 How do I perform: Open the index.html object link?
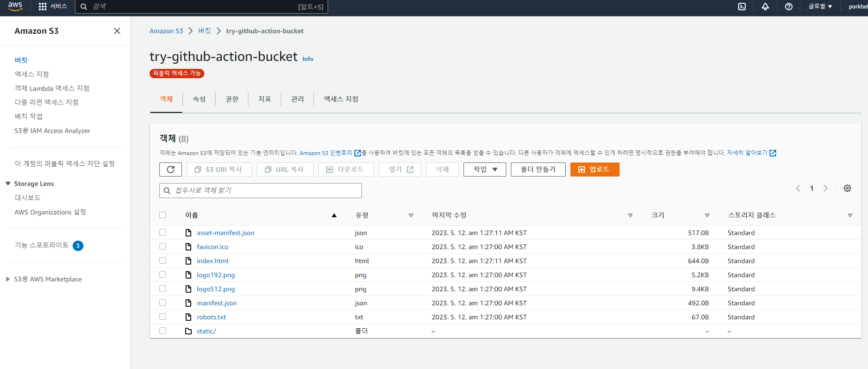[213, 261]
